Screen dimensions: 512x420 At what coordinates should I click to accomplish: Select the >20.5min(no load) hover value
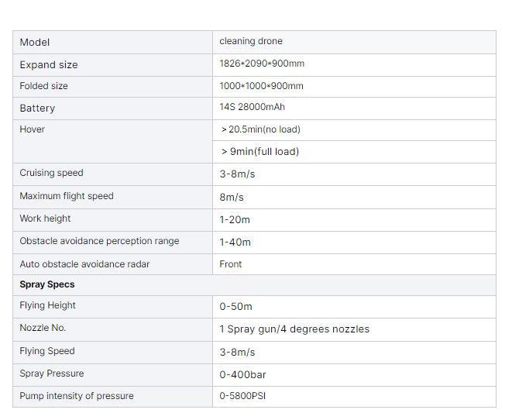click(261, 129)
